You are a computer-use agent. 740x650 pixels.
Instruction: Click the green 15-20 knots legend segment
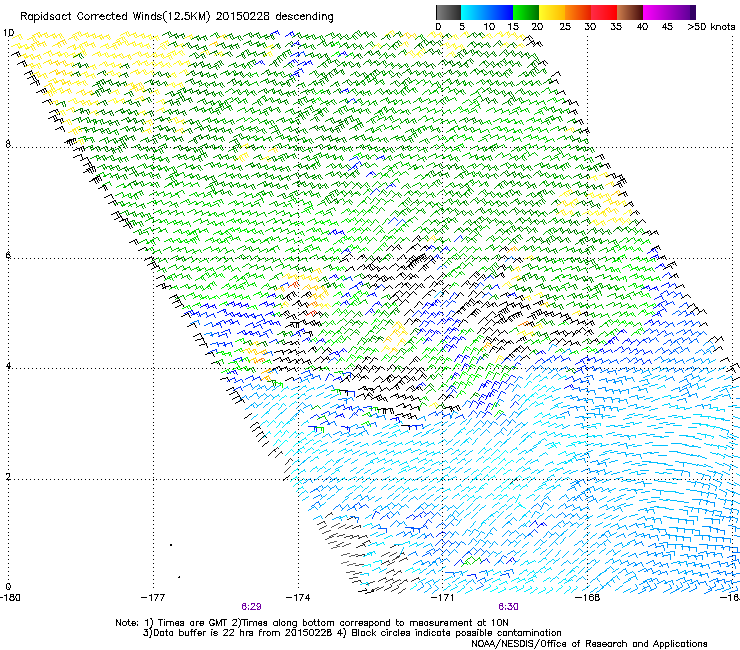(x=526, y=12)
